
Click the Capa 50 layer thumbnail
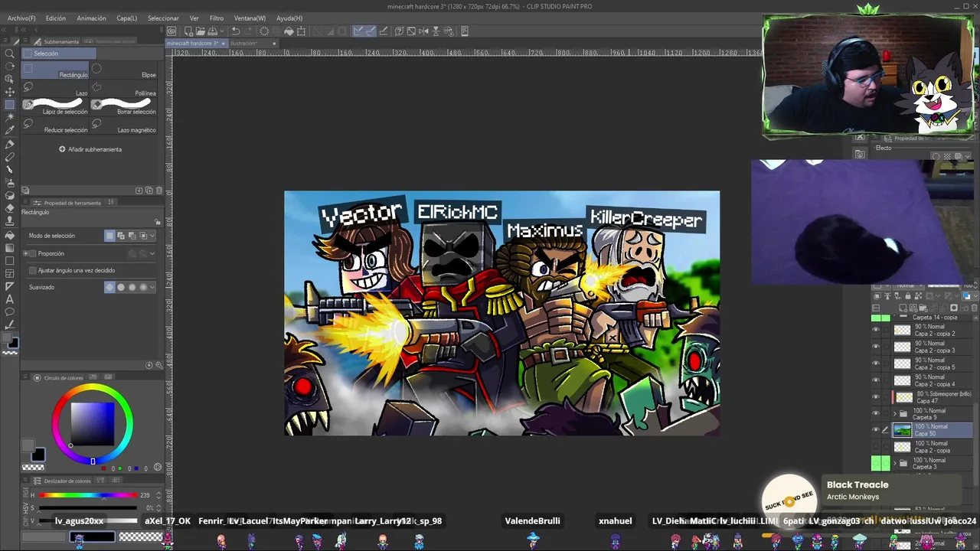click(903, 430)
